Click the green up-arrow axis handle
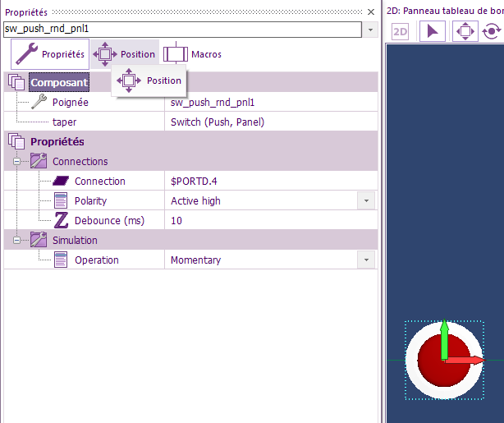The width and height of the screenshot is (504, 423). (x=444, y=338)
